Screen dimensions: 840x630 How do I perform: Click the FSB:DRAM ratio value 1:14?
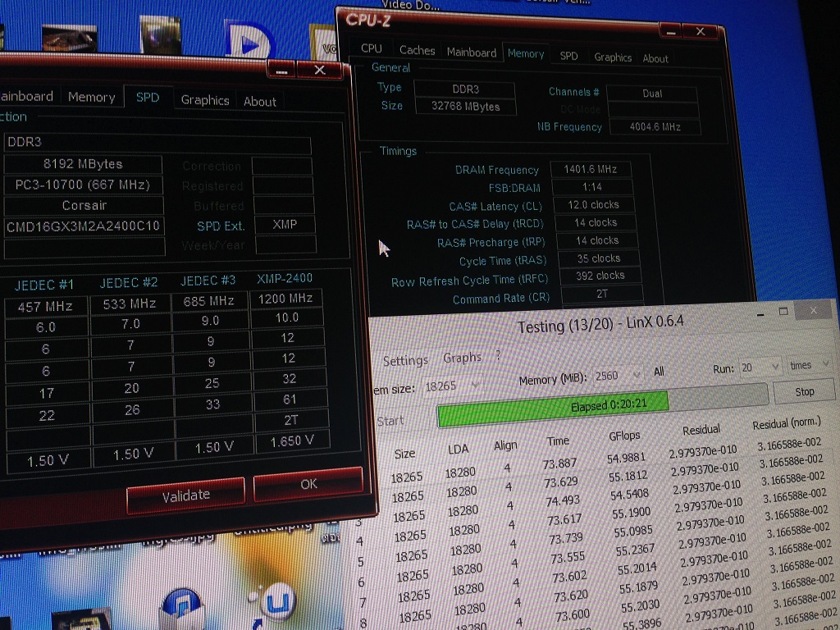(592, 187)
